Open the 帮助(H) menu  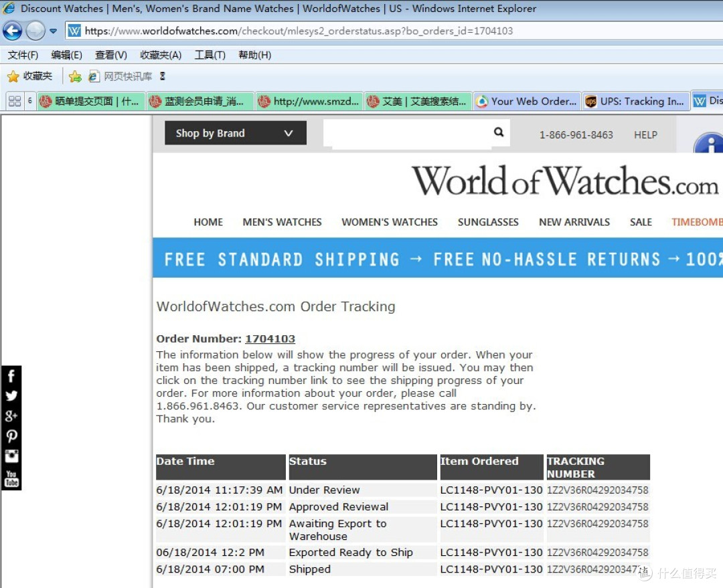coord(254,56)
